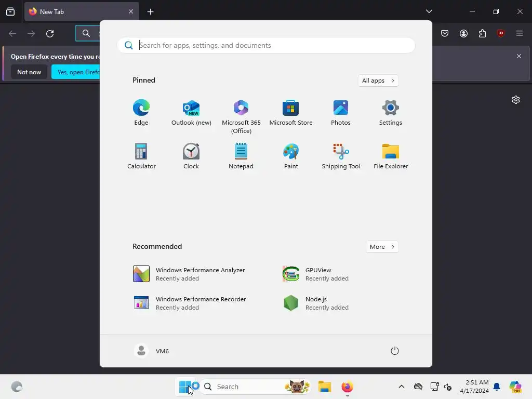Image resolution: width=532 pixels, height=399 pixels.
Task: Go forward in Firefox
Action: [x=31, y=33]
